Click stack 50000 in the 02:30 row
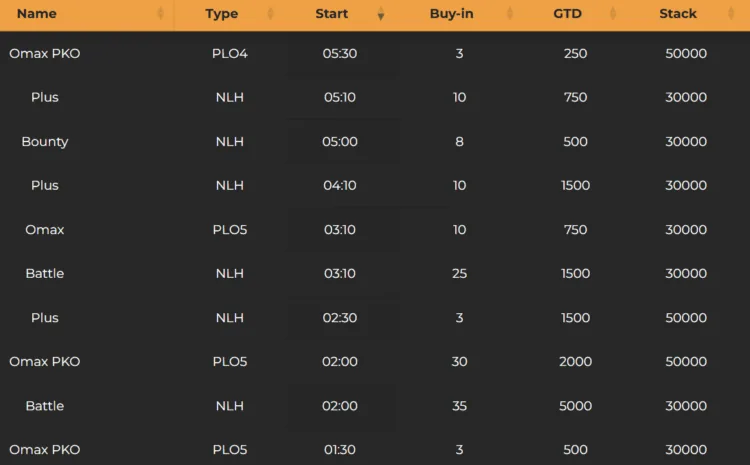 click(x=686, y=318)
